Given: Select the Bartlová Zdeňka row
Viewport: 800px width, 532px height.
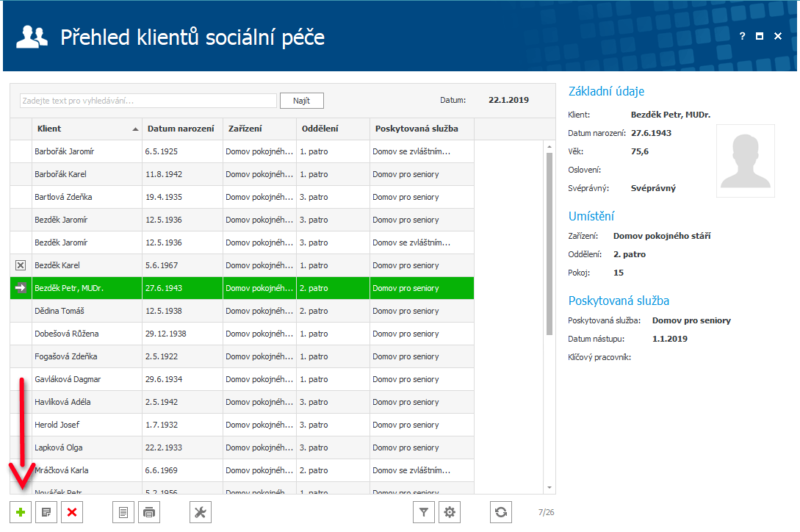Looking at the screenshot, I should [x=242, y=197].
